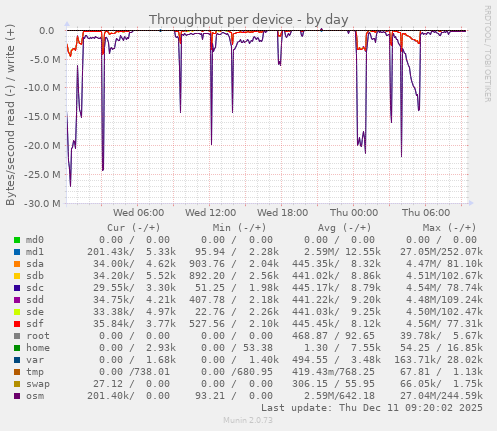Click the 'Wed 12:00' time axis label

click(x=211, y=213)
